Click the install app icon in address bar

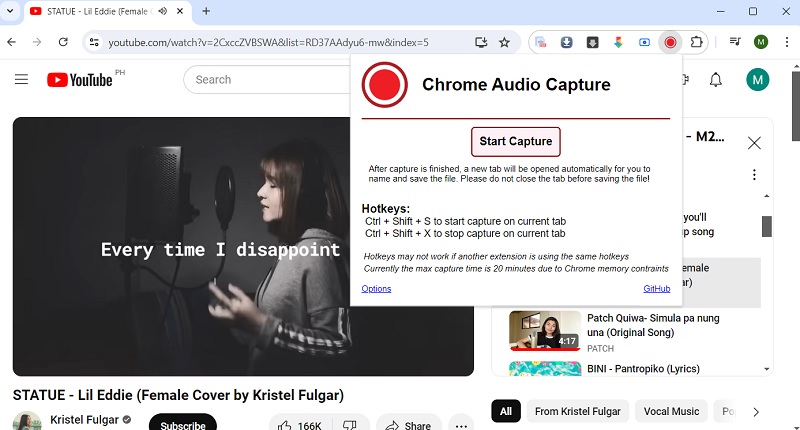(481, 42)
